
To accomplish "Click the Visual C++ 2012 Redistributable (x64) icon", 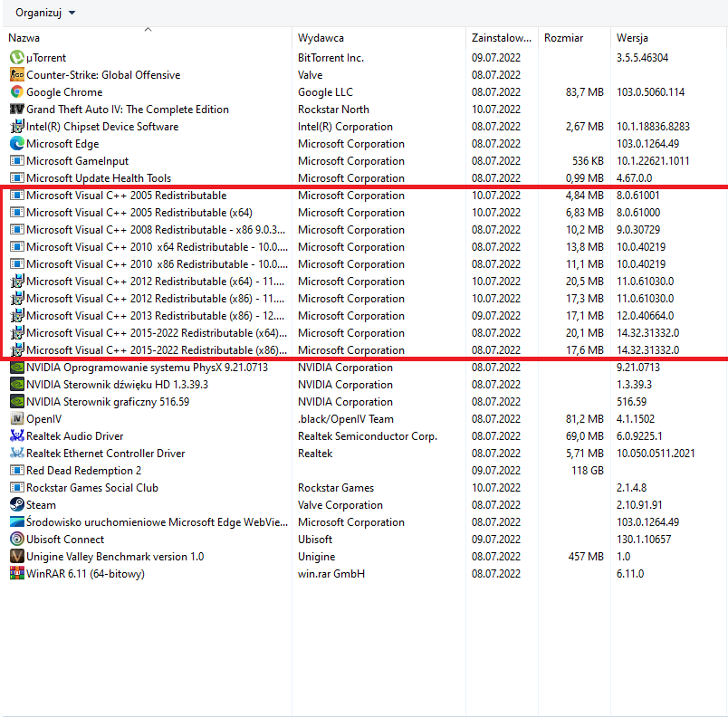I will 17,282.
